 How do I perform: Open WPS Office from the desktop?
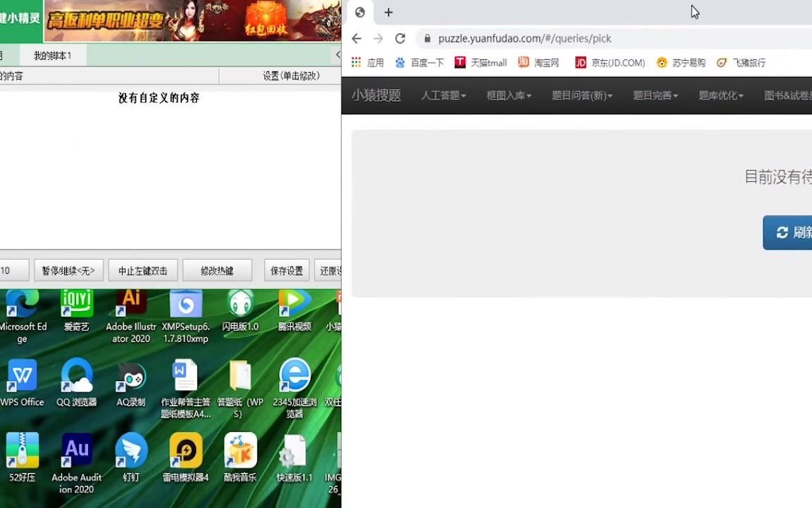pos(22,376)
